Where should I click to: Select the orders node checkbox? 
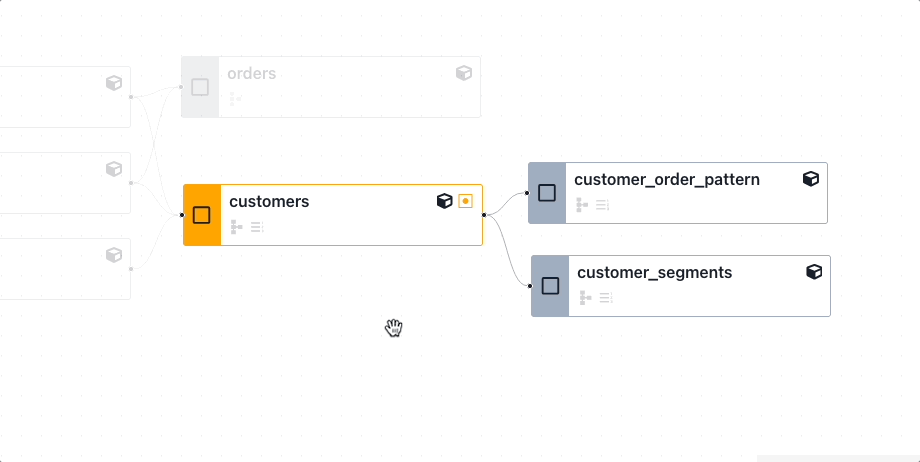(200, 87)
